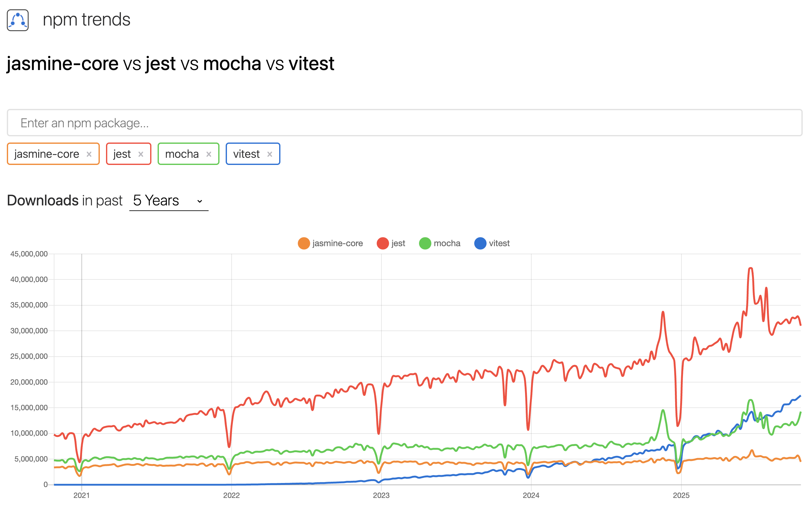Focus the 'Enter an npm package...' field

(405, 123)
